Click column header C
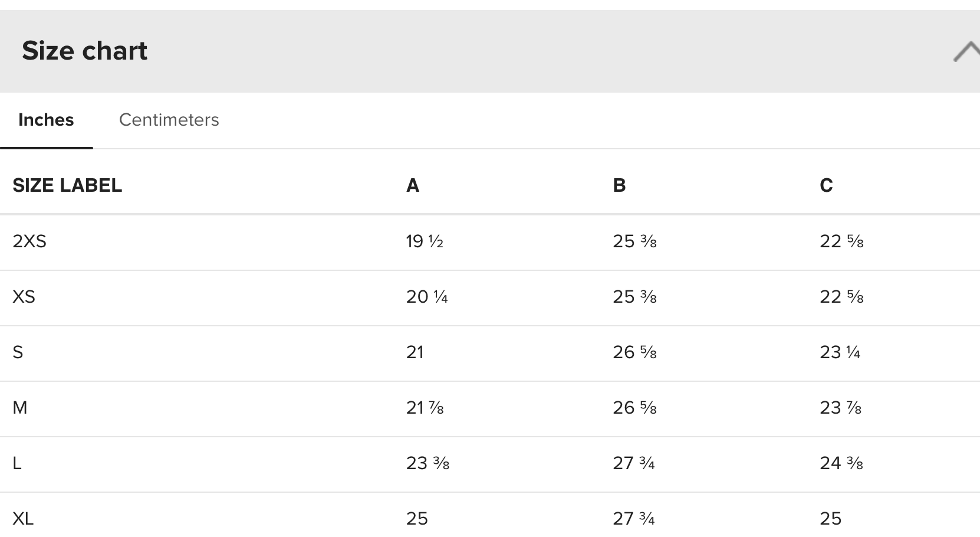Screen dimensions: 980x537 826,185
